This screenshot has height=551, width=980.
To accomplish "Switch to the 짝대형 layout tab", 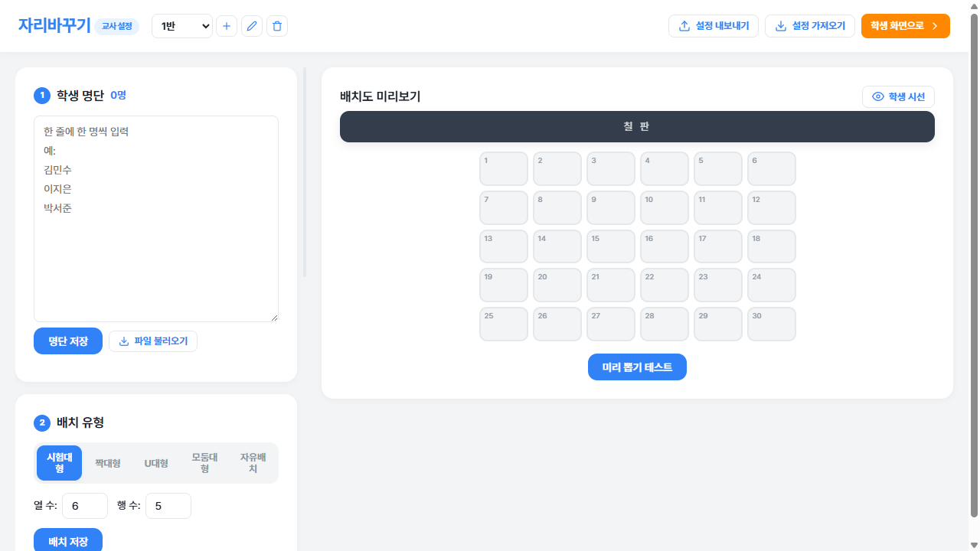I will click(108, 463).
